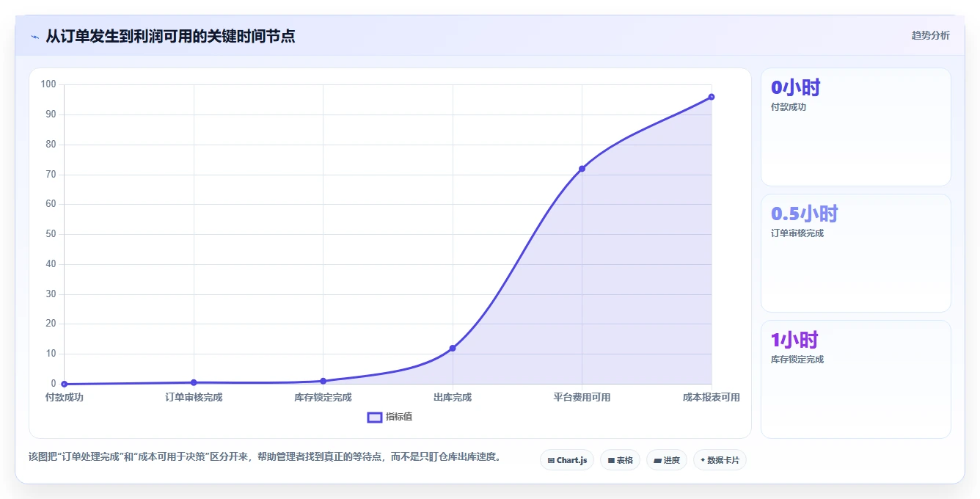This screenshot has height=499, width=980.
Task: Select the 进度 tag
Action: (x=666, y=460)
